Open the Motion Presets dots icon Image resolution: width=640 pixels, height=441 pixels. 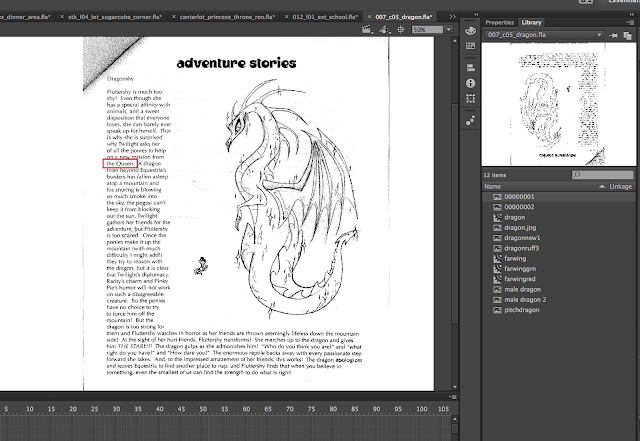(470, 120)
